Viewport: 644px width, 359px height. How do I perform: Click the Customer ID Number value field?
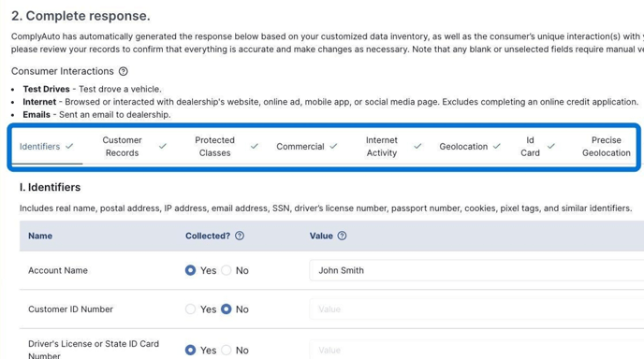(x=476, y=309)
